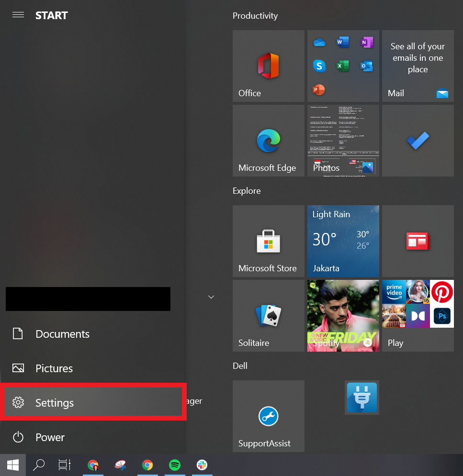This screenshot has height=476, width=463.
Task: Open Slack from the taskbar
Action: [x=202, y=465]
